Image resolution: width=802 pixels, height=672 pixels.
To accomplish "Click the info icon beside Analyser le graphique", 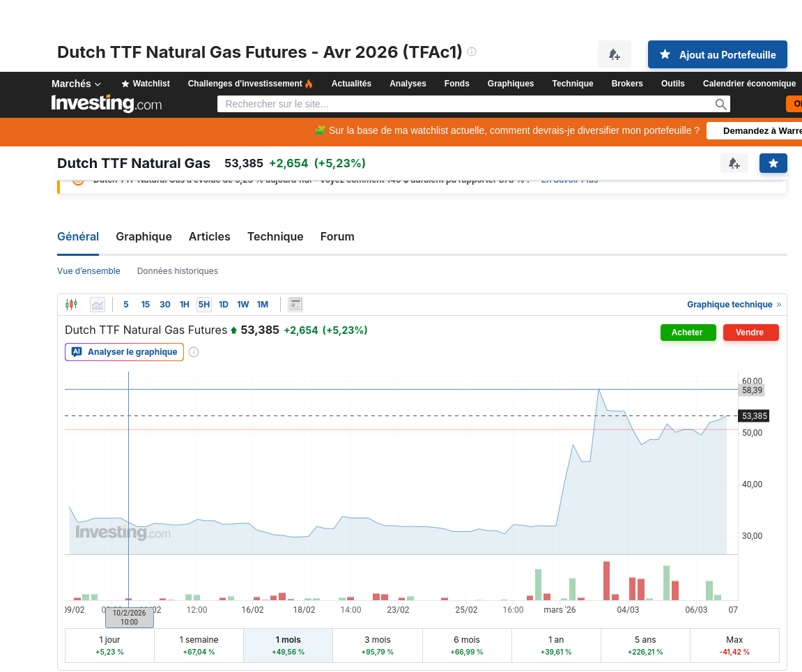I will pyautogui.click(x=194, y=352).
